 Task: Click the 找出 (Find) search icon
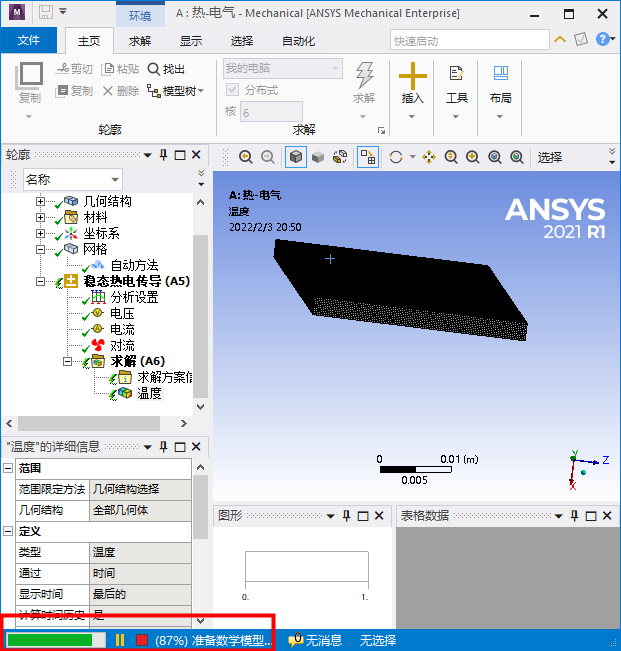point(153,69)
